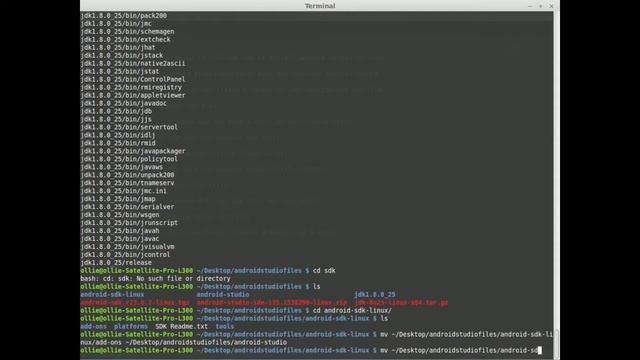This screenshot has height=360, width=640.
Task: Click line jdk1.8.0_25/bin/extcheck
Action: (x=125, y=40)
